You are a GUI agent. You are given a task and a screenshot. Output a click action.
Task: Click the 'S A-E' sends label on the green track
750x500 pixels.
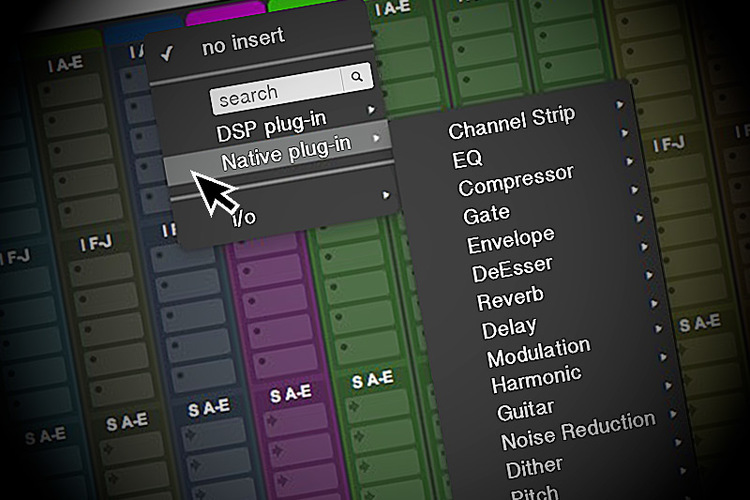(373, 379)
